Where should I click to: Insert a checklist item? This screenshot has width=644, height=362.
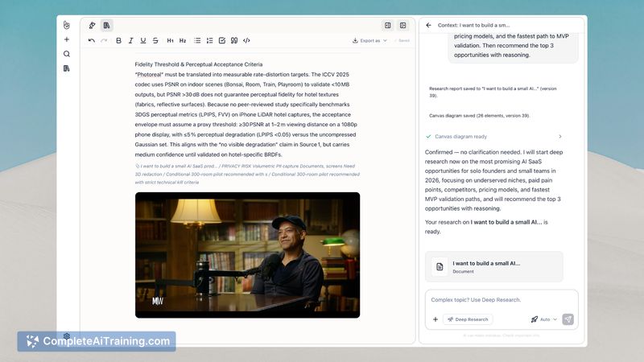coord(222,41)
